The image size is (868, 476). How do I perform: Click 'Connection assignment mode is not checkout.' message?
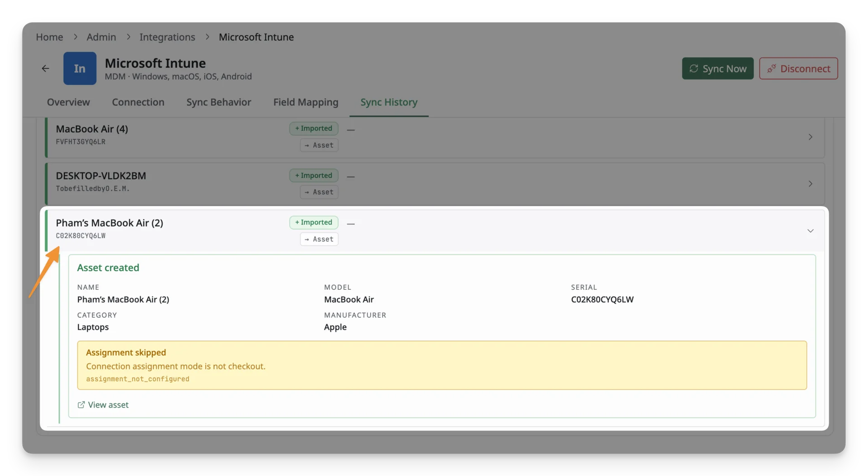pyautogui.click(x=175, y=367)
